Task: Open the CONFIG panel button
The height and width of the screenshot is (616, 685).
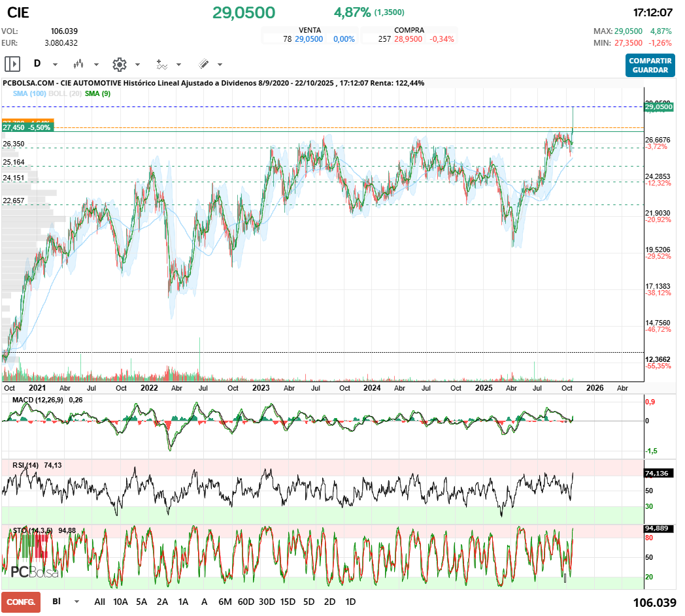Action: click(x=22, y=602)
